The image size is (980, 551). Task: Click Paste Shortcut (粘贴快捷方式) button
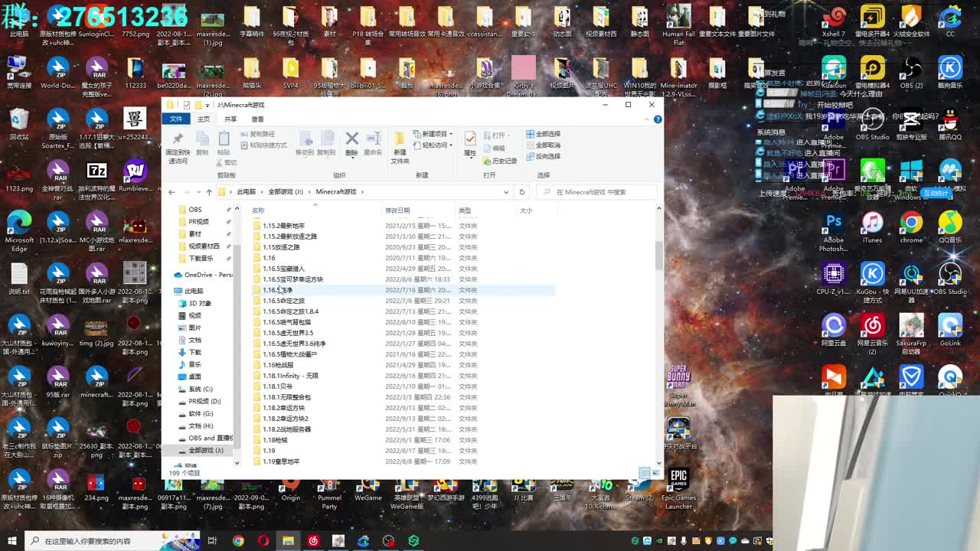(264, 145)
